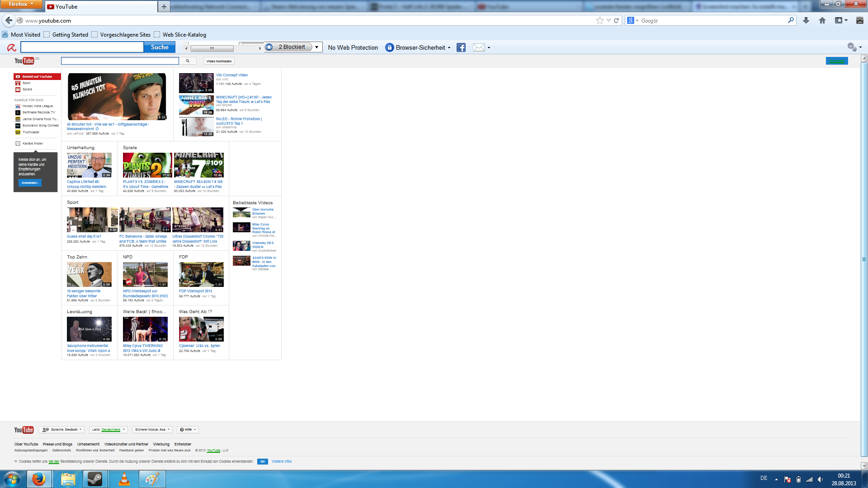Open the Firefox menu button

point(21,4)
